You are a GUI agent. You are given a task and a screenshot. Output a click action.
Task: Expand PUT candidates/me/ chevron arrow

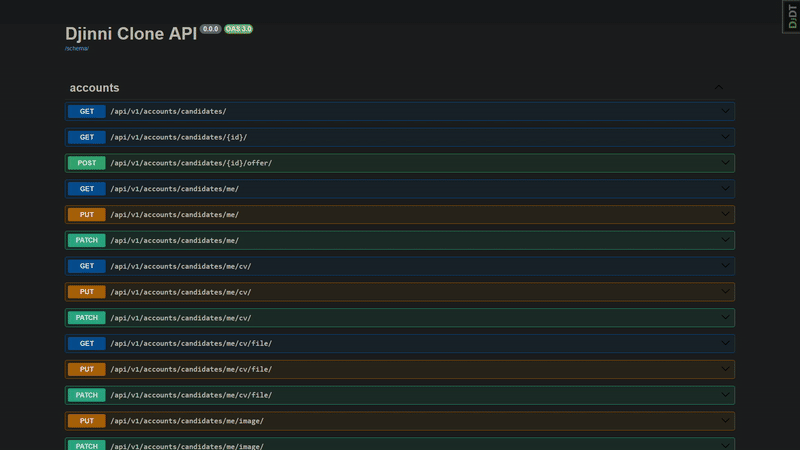[725, 214]
